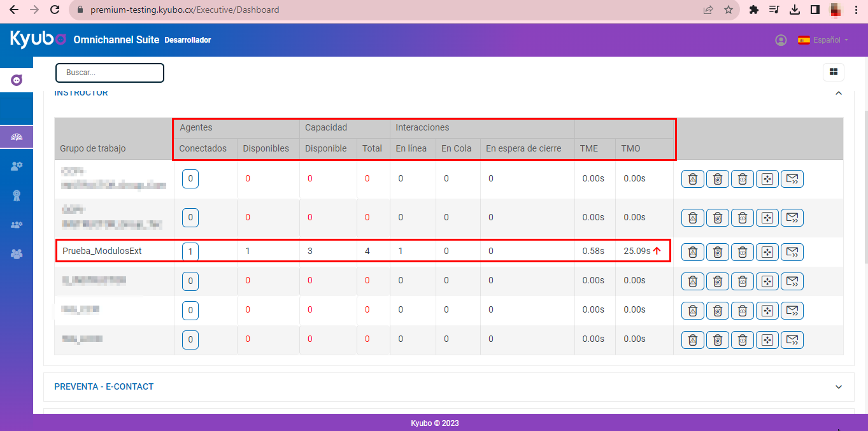Click forward mail icon in last table row
Viewport: 868px width, 431px height.
792,340
